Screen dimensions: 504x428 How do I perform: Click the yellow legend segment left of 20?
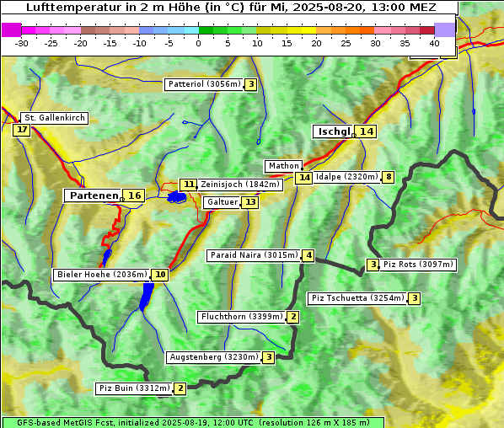coord(309,30)
